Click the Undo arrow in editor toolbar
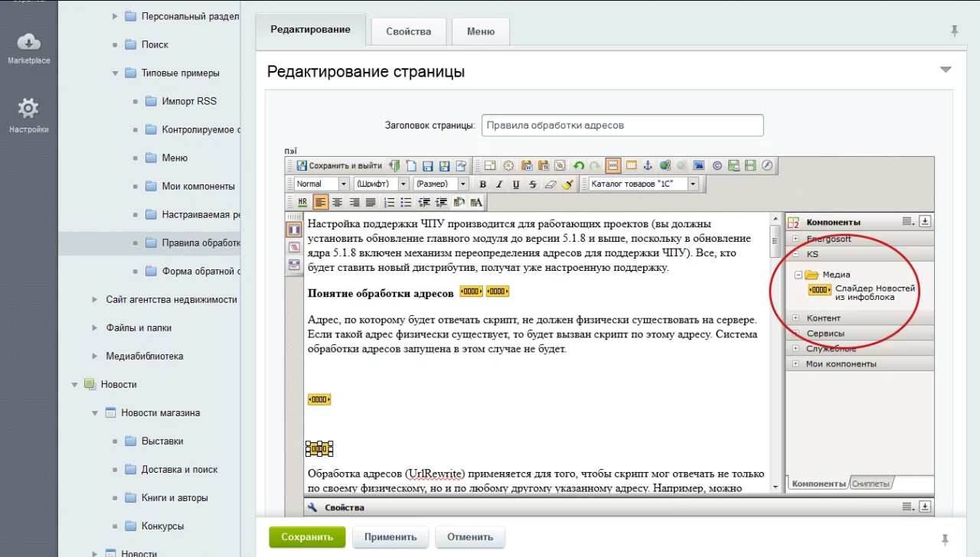980x557 pixels. pyautogui.click(x=578, y=165)
